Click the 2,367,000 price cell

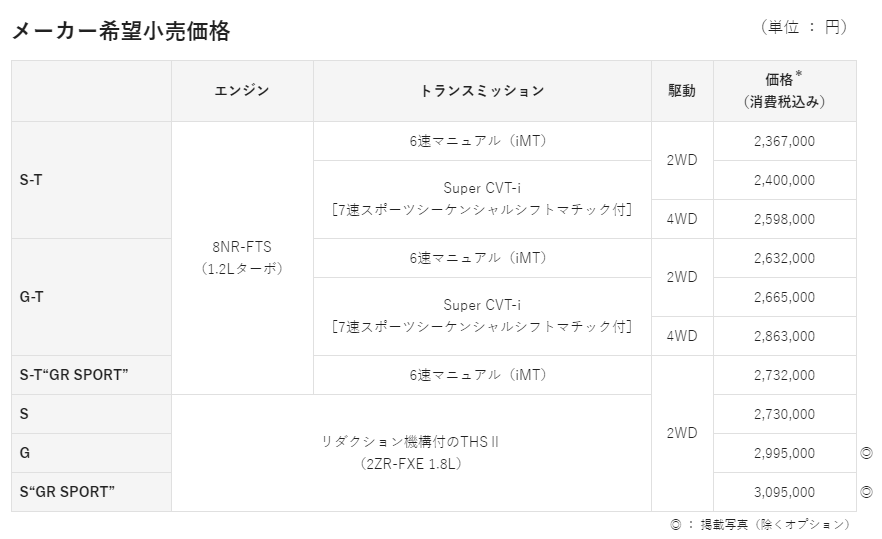tap(784, 141)
